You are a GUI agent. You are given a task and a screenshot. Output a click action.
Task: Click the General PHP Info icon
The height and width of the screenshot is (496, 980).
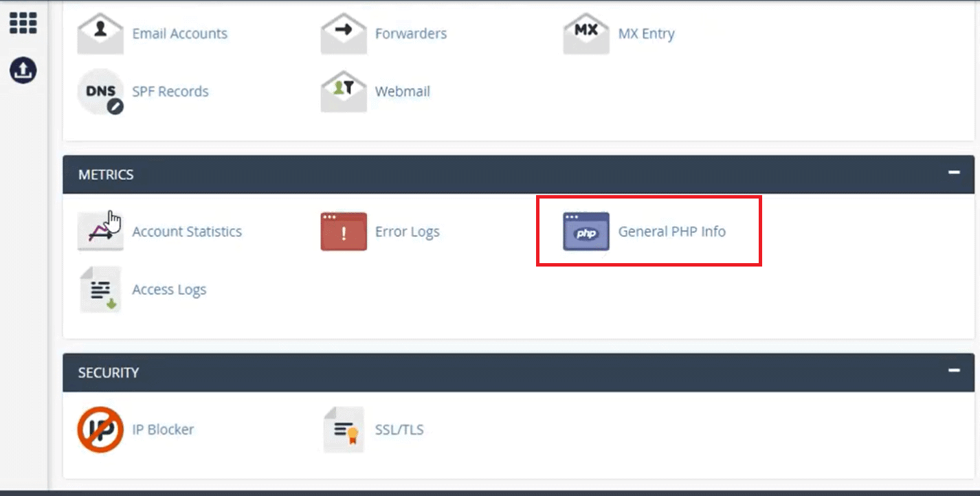tap(586, 232)
